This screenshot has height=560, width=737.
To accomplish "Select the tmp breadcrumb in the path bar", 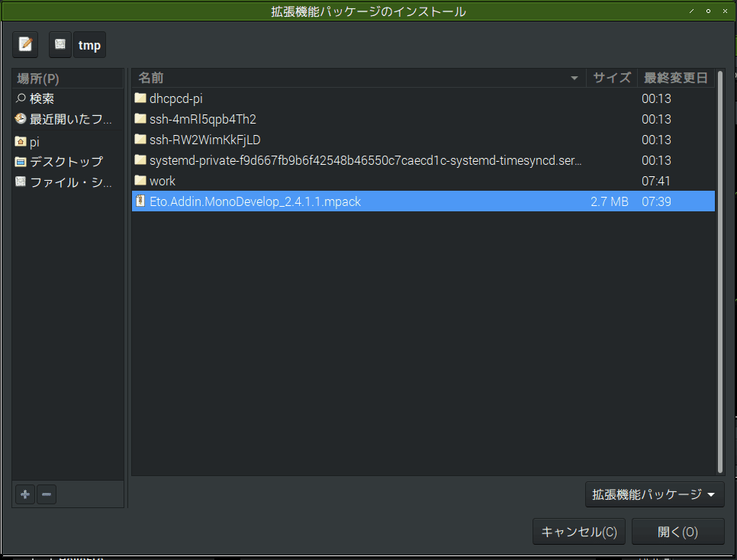I will tap(89, 44).
